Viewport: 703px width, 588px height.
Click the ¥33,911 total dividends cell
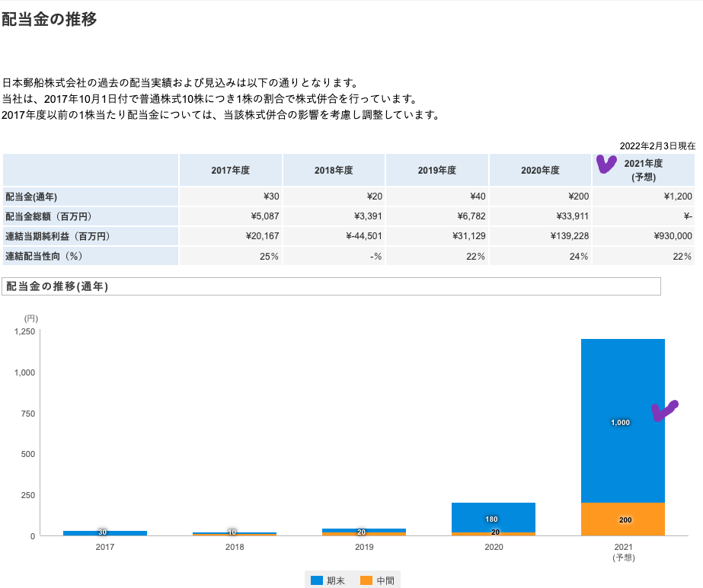tap(540, 216)
